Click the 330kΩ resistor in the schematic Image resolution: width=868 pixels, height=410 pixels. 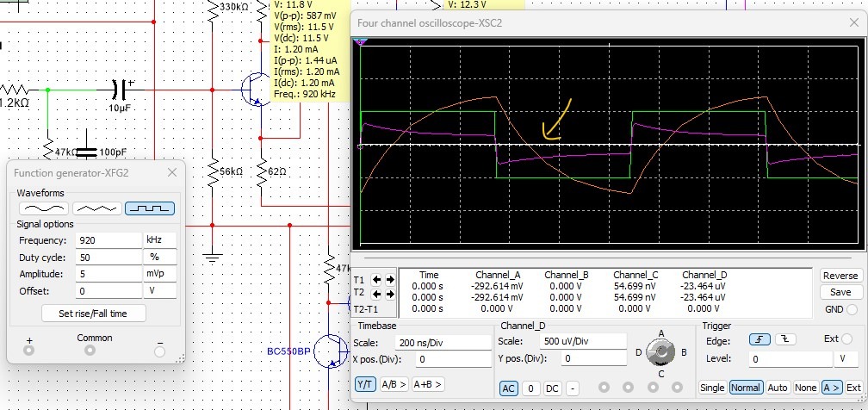coord(213,10)
